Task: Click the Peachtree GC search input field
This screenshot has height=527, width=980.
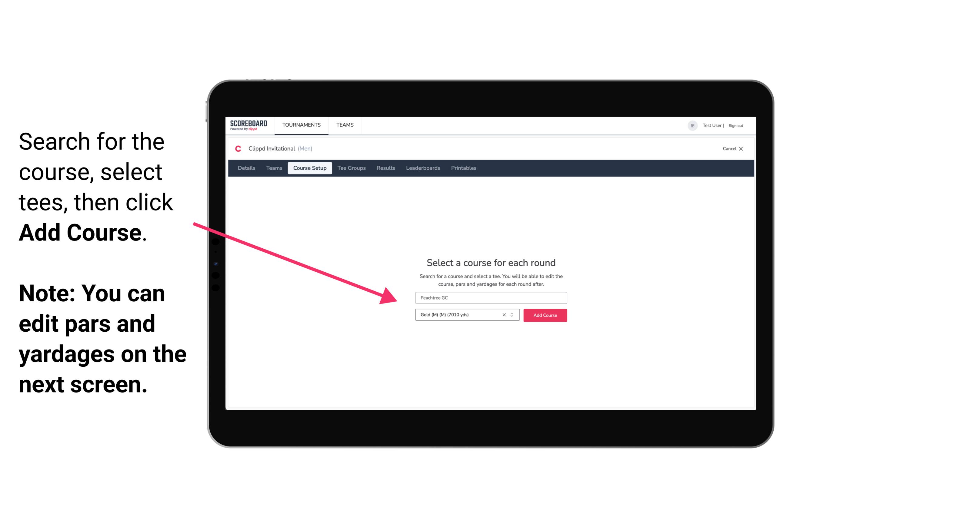Action: [490, 297]
